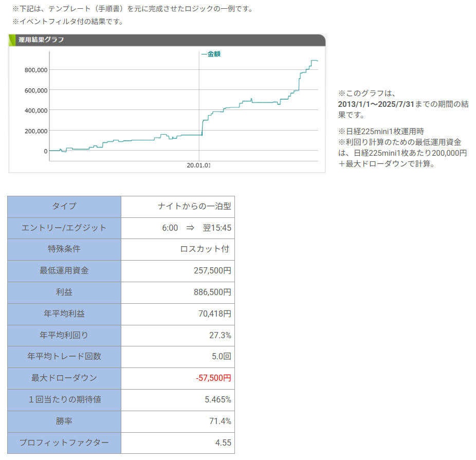This screenshot has width=476, height=460.
Task: Click the 0 value on the y-axis
Action: click(45, 151)
